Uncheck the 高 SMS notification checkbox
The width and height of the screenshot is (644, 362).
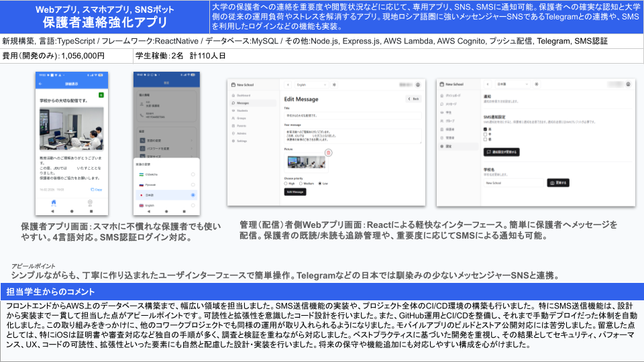click(485, 129)
